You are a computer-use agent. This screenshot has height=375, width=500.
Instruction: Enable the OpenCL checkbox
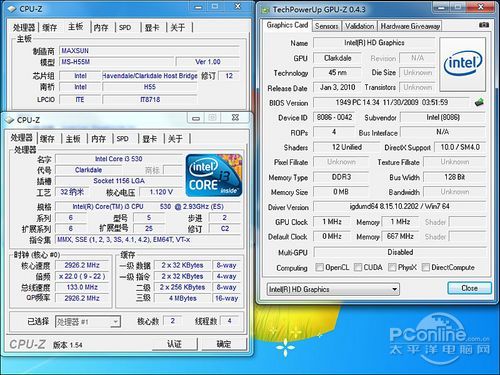(319, 267)
